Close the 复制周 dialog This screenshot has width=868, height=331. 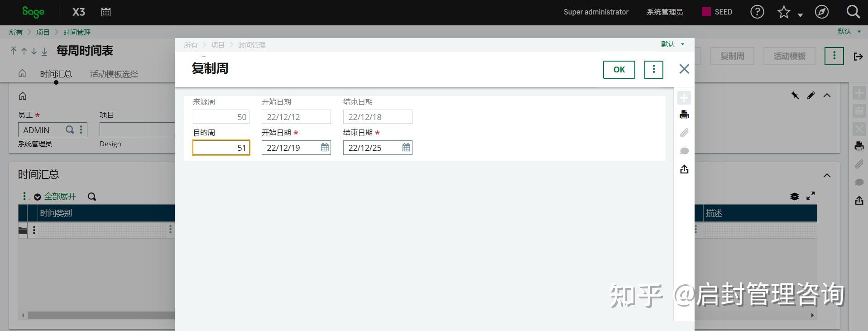point(684,69)
